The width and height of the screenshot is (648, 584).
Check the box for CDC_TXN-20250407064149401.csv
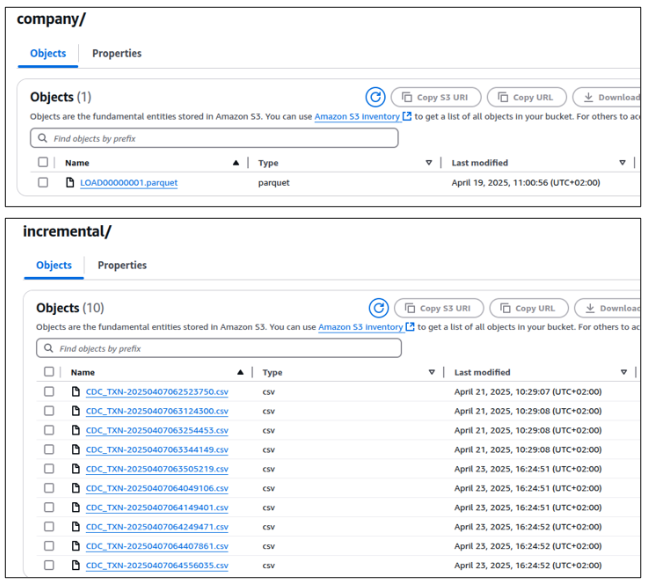(x=49, y=507)
